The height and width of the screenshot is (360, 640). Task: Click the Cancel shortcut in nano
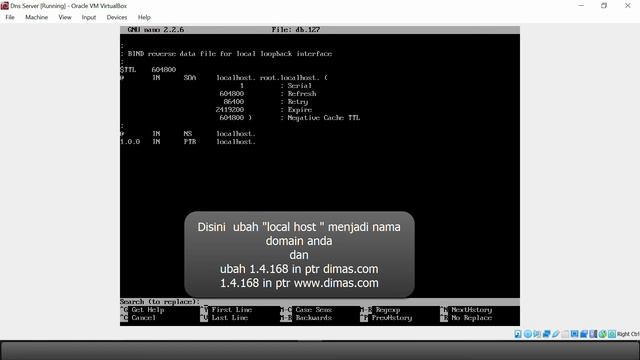pyautogui.click(x=144, y=318)
